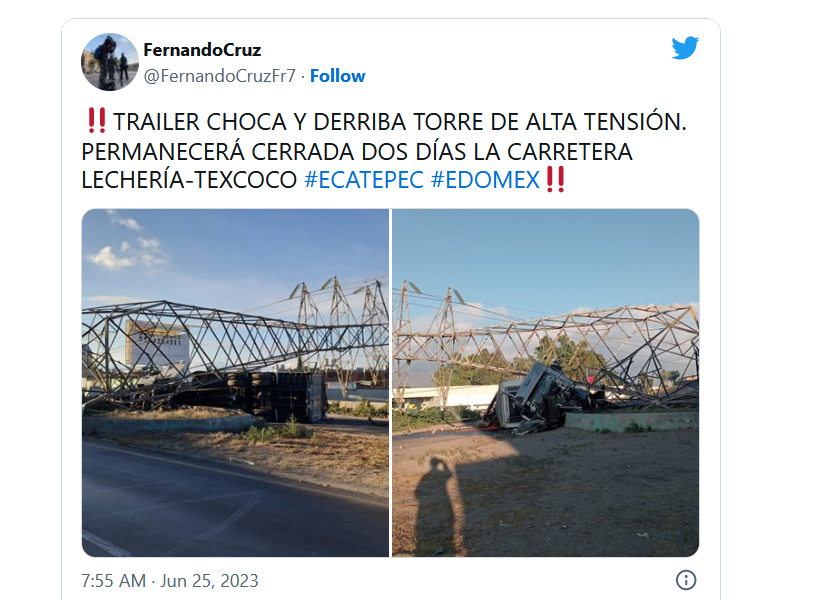Open the #EDOMEX hashtag link
Image resolution: width=821 pixels, height=600 pixels.
coord(485,180)
